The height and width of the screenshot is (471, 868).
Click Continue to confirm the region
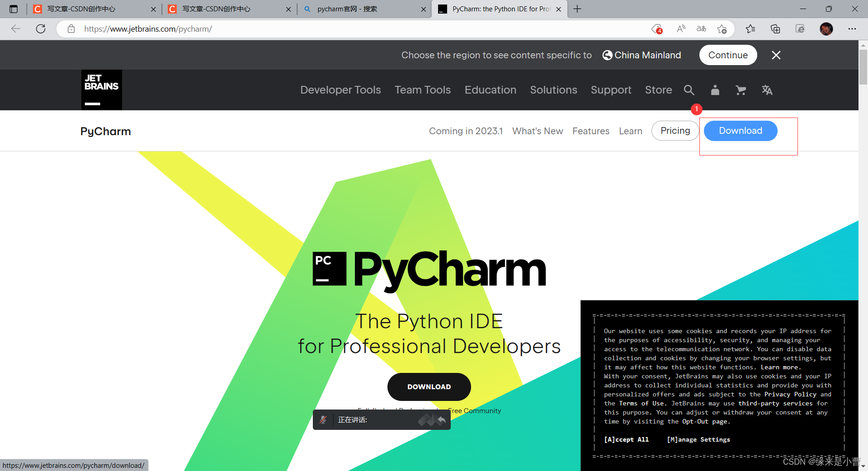point(728,55)
